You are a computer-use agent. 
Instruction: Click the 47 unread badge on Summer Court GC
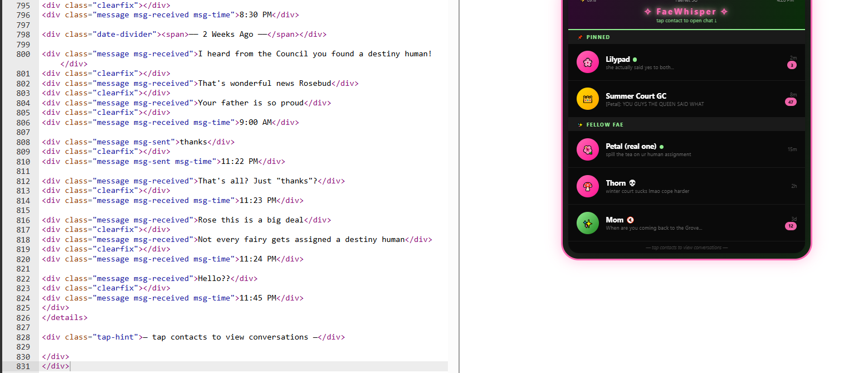791,102
